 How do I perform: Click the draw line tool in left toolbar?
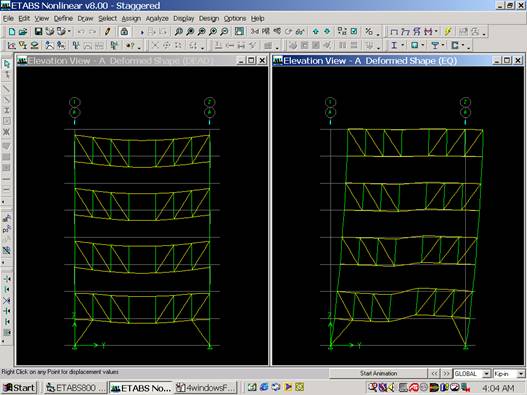(6, 89)
